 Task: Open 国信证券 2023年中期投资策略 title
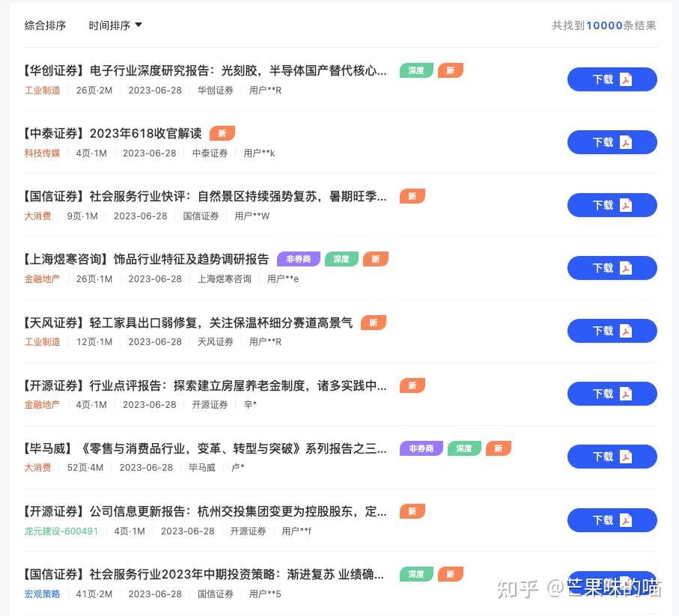pyautogui.click(x=204, y=574)
